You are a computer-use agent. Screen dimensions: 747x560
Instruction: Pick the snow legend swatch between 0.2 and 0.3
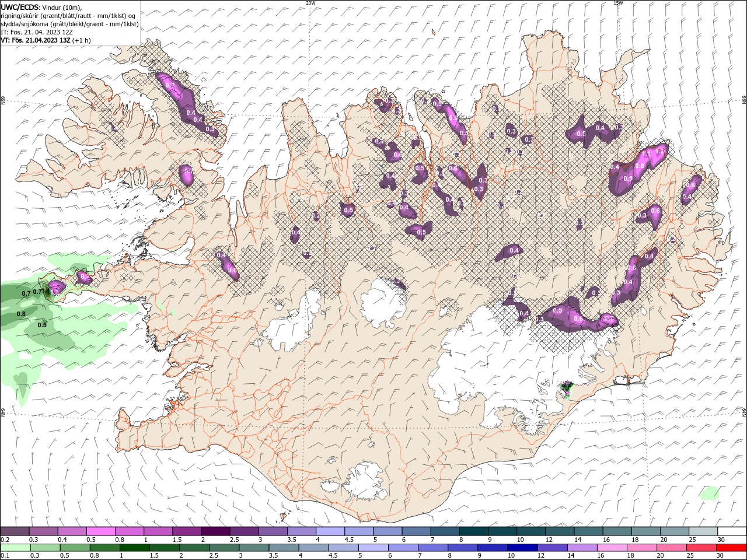pyautogui.click(x=15, y=531)
